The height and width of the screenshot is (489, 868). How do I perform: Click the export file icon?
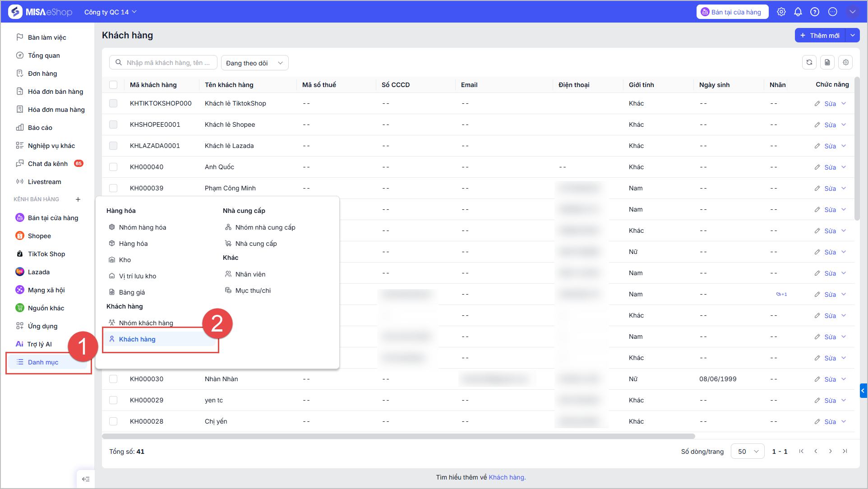click(827, 63)
